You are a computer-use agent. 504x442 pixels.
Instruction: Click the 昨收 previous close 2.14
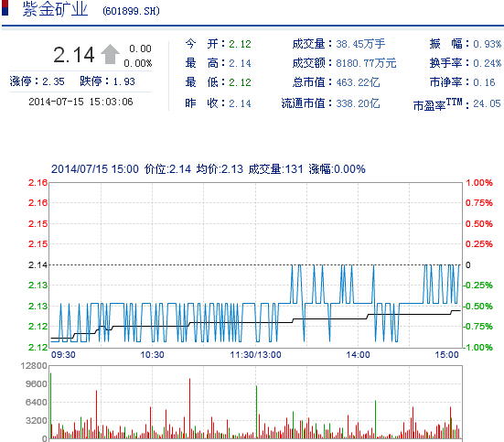click(x=240, y=103)
